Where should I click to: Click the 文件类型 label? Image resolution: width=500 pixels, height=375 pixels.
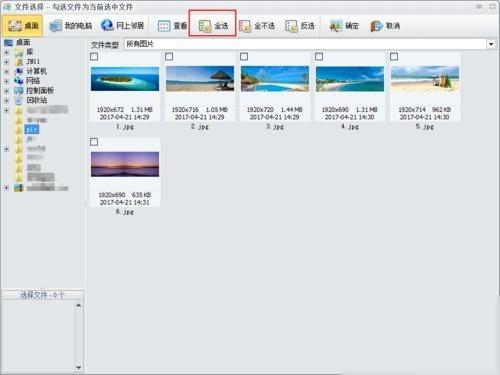(x=105, y=45)
